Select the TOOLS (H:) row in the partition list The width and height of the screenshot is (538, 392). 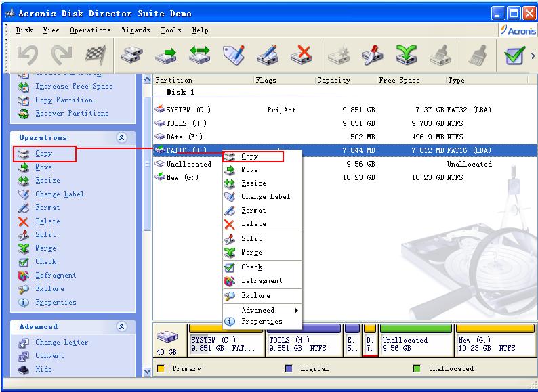click(345, 123)
